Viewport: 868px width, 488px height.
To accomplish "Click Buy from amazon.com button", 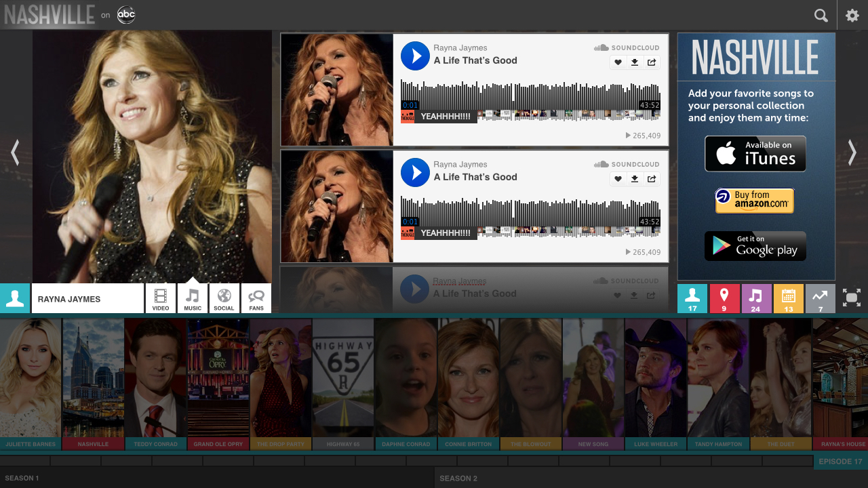I will pos(755,201).
